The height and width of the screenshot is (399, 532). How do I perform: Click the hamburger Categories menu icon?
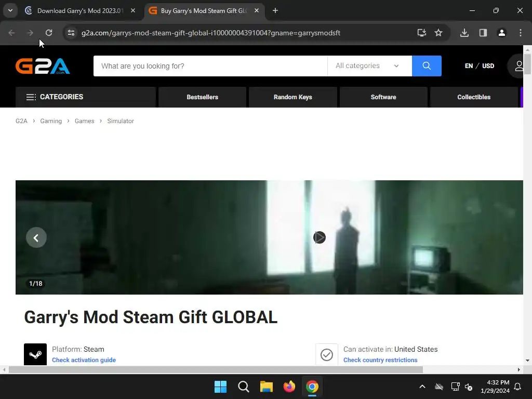31,97
